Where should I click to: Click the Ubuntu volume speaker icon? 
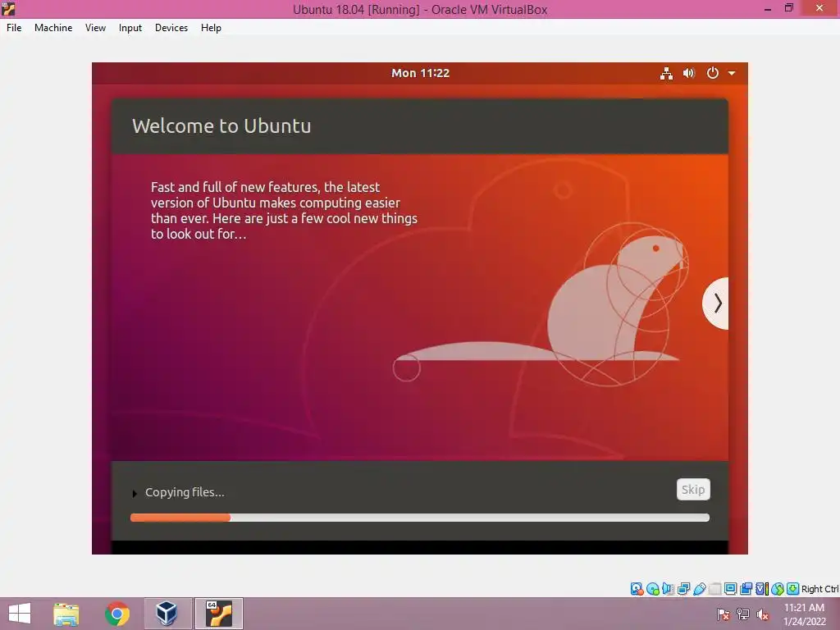689,73
